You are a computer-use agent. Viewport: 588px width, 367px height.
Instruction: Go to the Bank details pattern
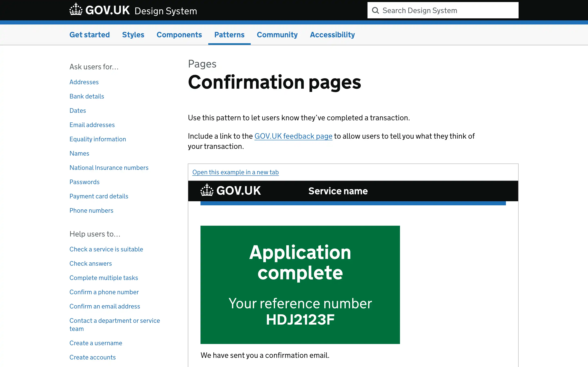[x=87, y=96]
